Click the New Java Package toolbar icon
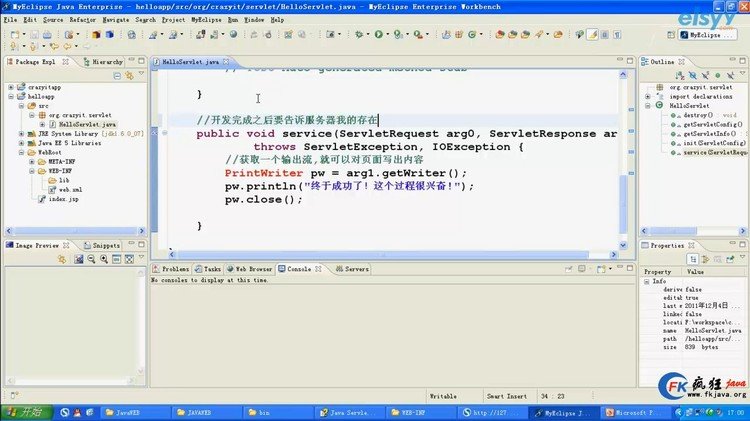 tap(459, 34)
